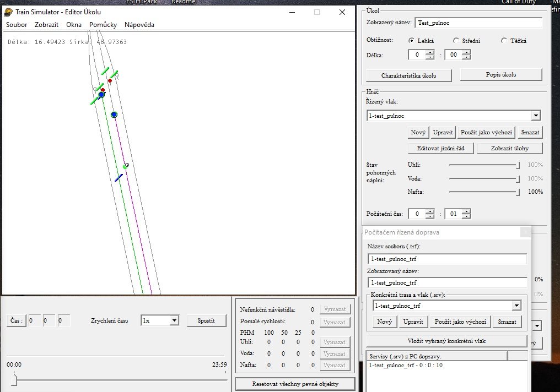Decrease Počáteční čas minutes with down arrow

click(x=466, y=216)
